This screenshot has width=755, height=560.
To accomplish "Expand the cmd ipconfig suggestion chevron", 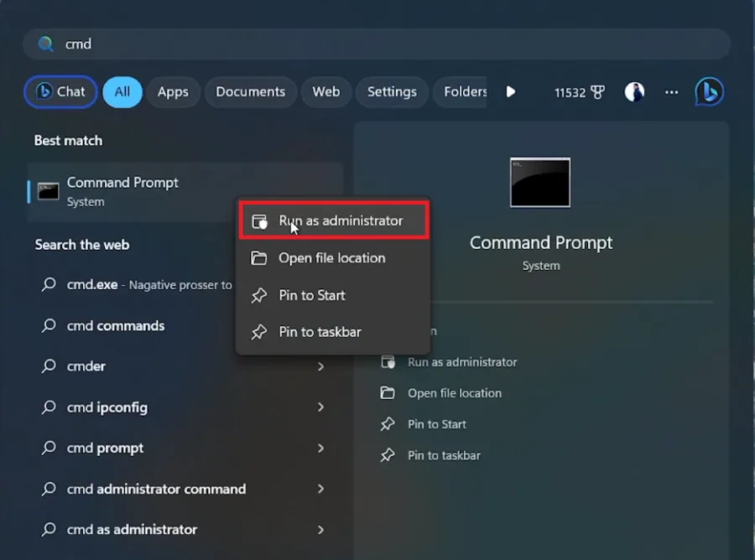I will coord(320,407).
